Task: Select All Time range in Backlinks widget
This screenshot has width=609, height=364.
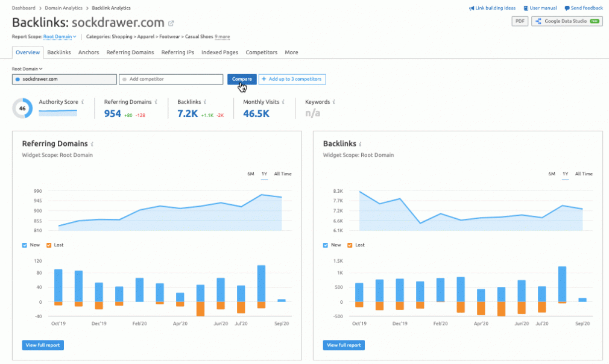Action: point(584,174)
